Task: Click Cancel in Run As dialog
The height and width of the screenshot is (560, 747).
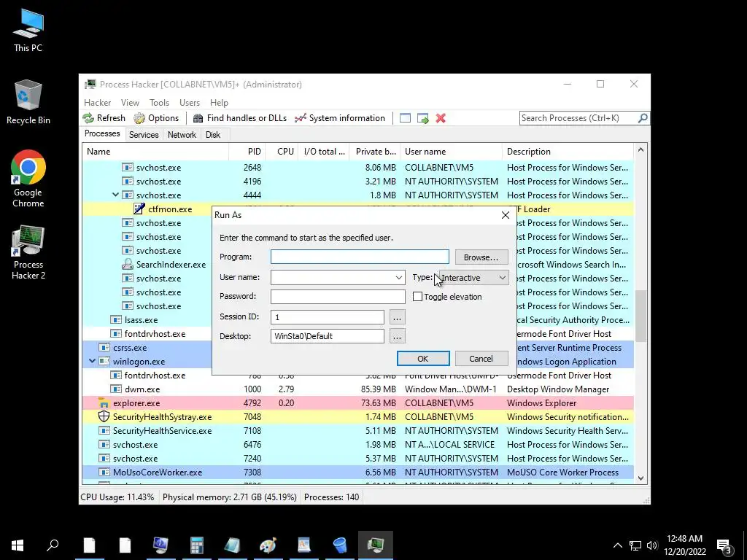Action: 481,359
